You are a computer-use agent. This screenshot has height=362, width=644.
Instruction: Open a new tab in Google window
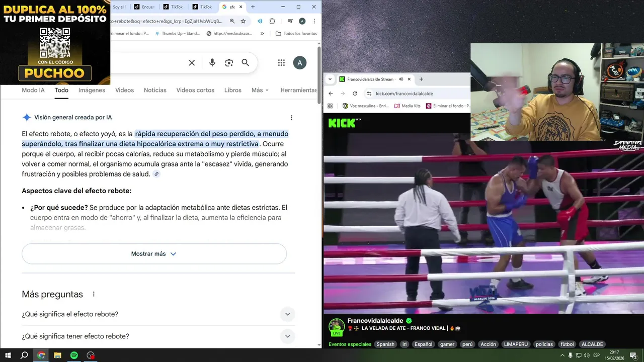coord(253,7)
